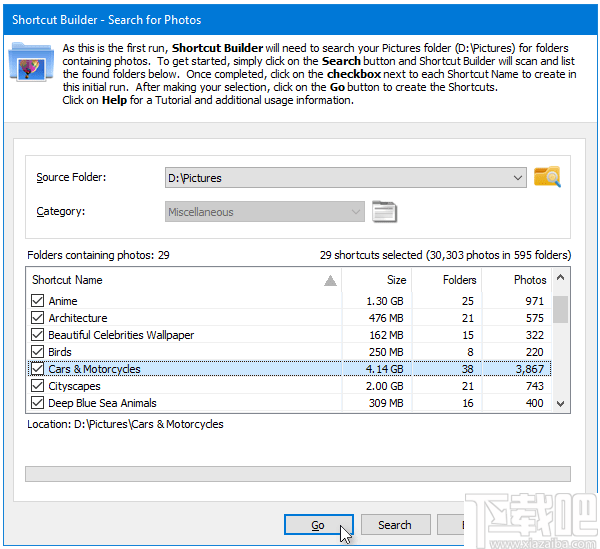This screenshot has height=549, width=600.
Task: Click the Search button
Action: (395, 525)
